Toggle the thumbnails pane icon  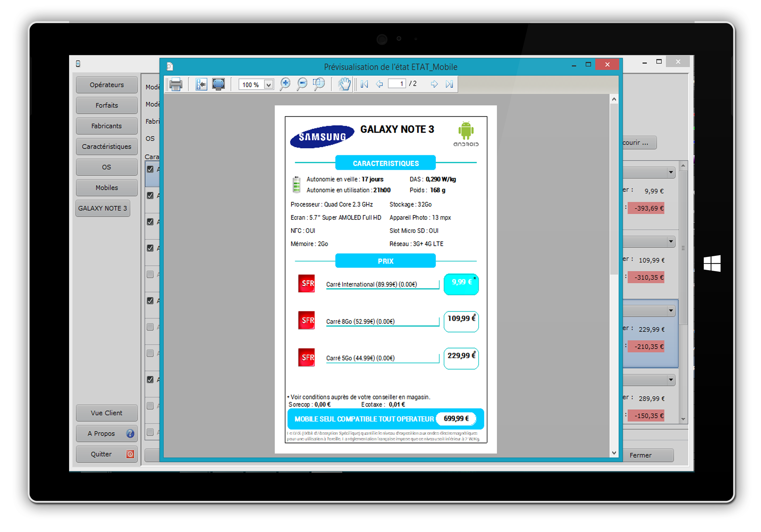coord(201,84)
